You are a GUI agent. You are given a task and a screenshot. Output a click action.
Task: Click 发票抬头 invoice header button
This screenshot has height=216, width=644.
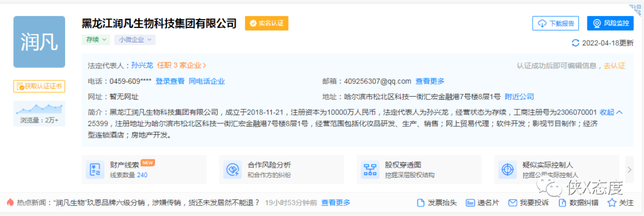pos(436,203)
